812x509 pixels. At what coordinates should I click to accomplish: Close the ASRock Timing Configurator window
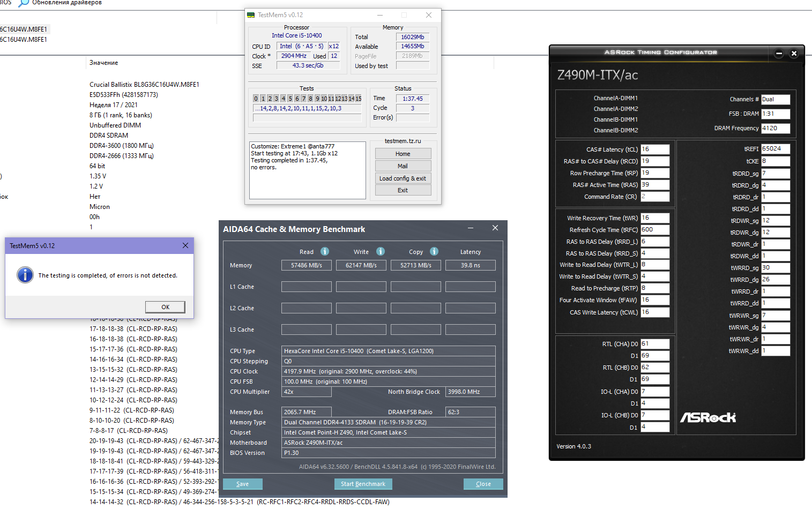[794, 53]
